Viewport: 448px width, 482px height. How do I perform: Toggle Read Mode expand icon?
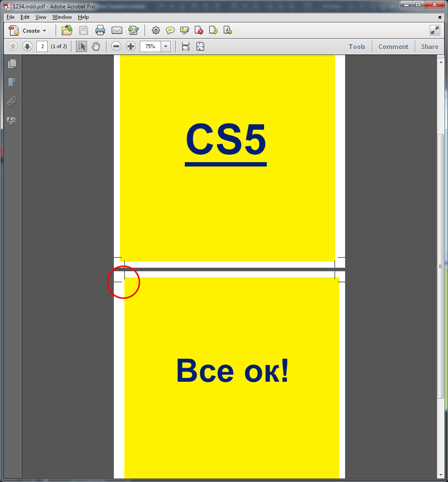[435, 30]
